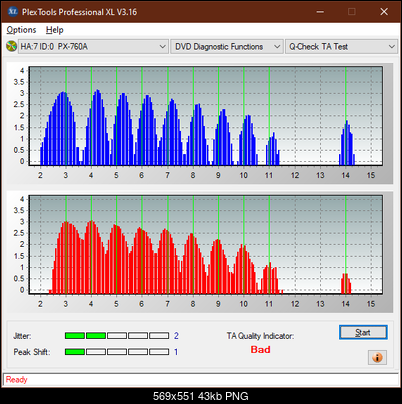Click the orange info icon button
Viewport: 402px width, 404px height.
click(377, 357)
